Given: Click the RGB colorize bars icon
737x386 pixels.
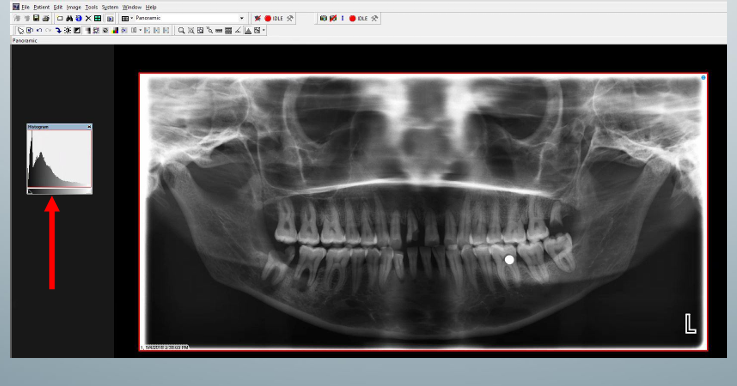Looking at the screenshot, I should tap(115, 31).
